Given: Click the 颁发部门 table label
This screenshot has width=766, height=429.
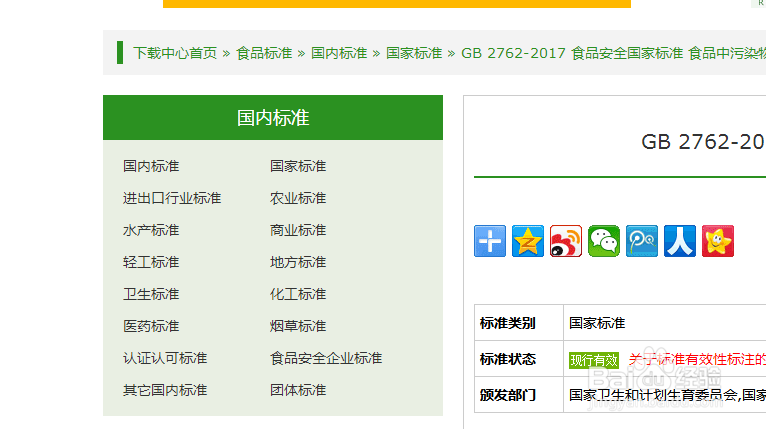Looking at the screenshot, I should [x=508, y=395].
